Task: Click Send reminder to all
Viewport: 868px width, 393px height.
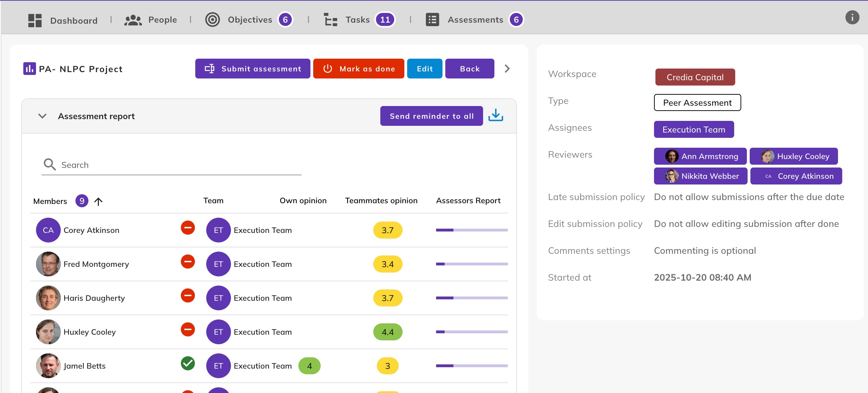Action: [x=431, y=116]
